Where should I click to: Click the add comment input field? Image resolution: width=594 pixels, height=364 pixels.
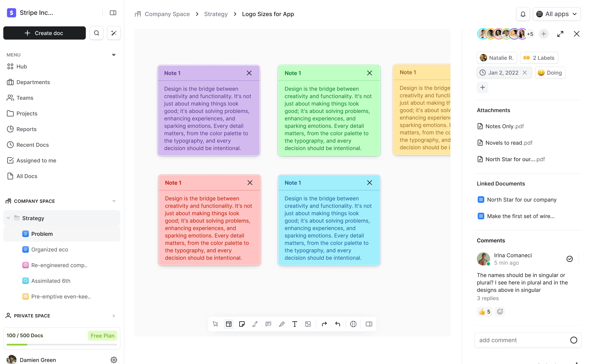[x=521, y=340]
